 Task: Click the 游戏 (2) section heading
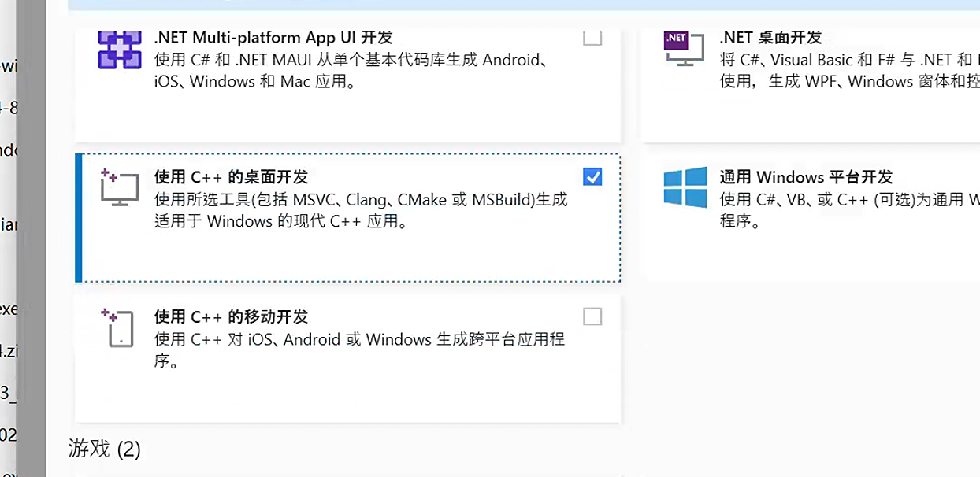tap(105, 449)
